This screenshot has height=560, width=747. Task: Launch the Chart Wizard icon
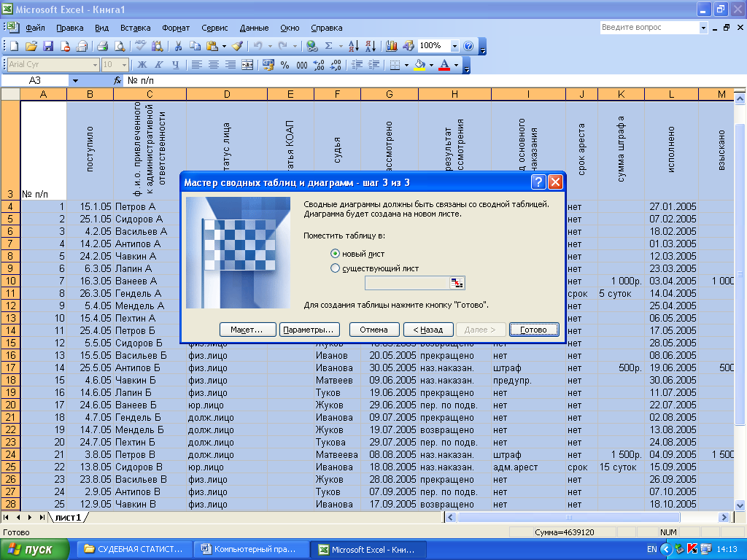click(x=392, y=46)
